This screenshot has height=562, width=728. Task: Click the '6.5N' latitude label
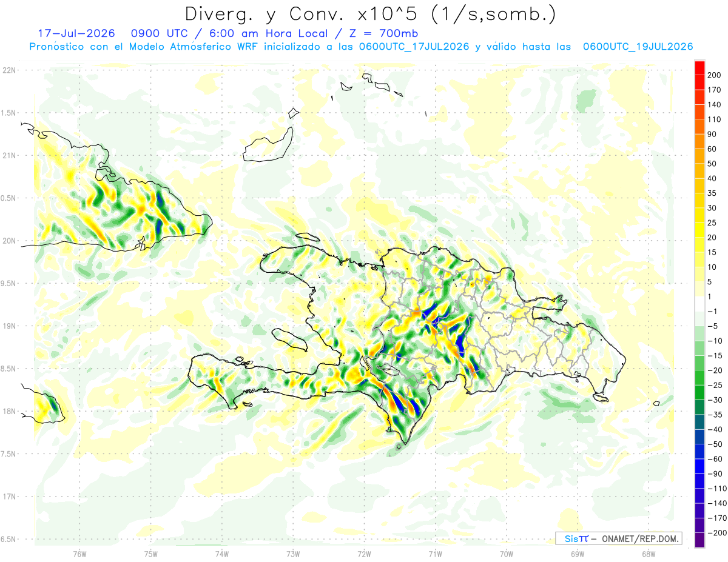8,539
